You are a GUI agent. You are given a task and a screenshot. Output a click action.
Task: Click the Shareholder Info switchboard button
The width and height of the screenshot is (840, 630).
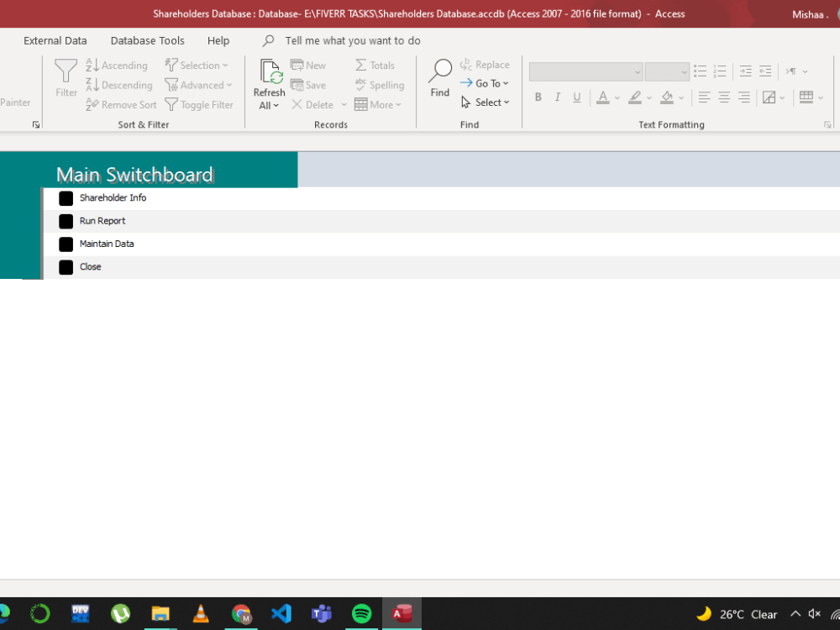point(113,198)
